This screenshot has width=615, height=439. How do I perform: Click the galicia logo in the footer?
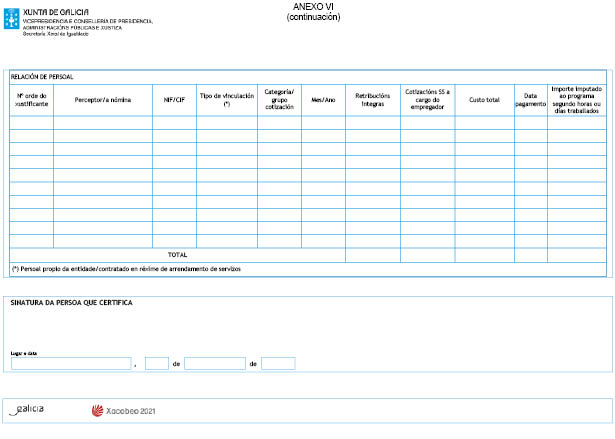coord(26,409)
